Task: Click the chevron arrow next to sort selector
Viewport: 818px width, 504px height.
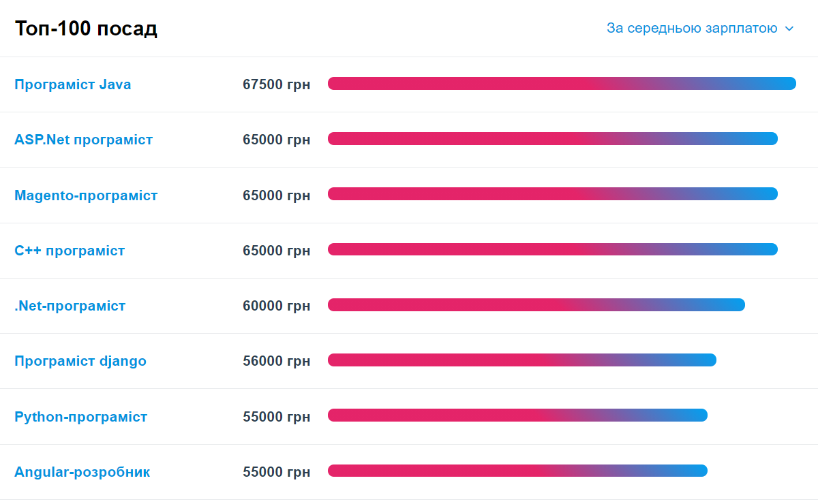Action: pos(789,29)
